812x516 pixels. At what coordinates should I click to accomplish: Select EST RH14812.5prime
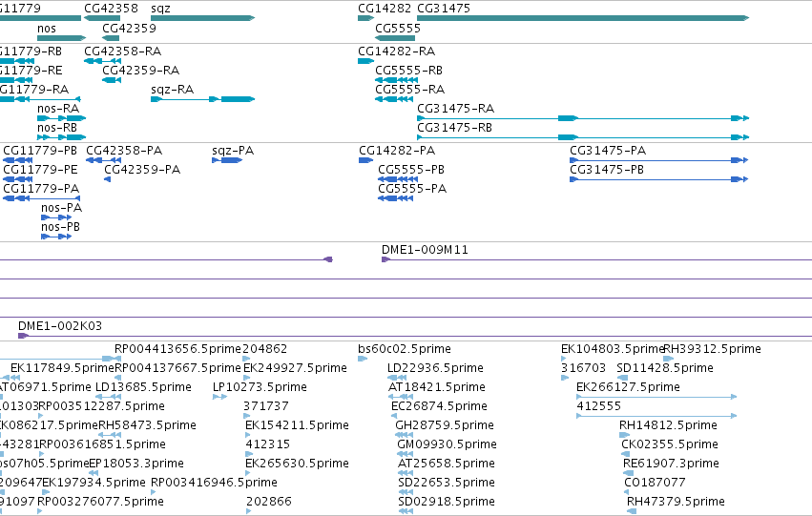point(668,425)
